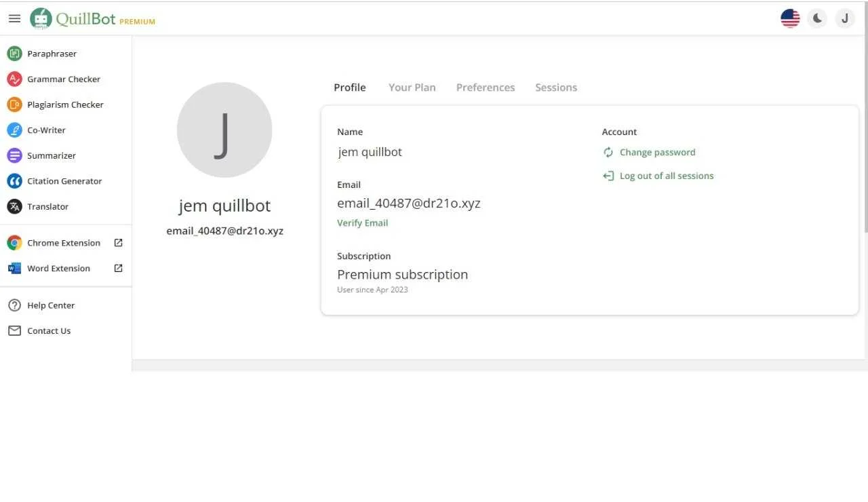Click the 'jem quillbot' name under the avatar
Viewport: 868px width, 502px height.
224,206
